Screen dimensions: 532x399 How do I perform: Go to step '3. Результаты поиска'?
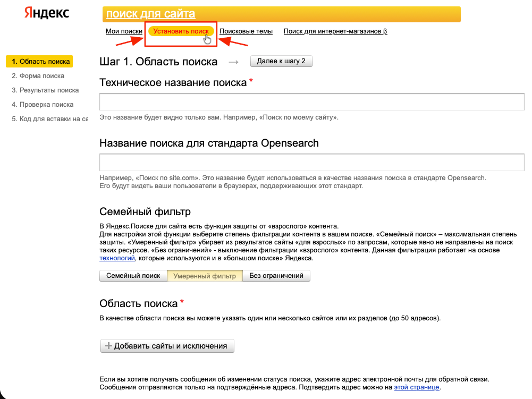tap(45, 90)
